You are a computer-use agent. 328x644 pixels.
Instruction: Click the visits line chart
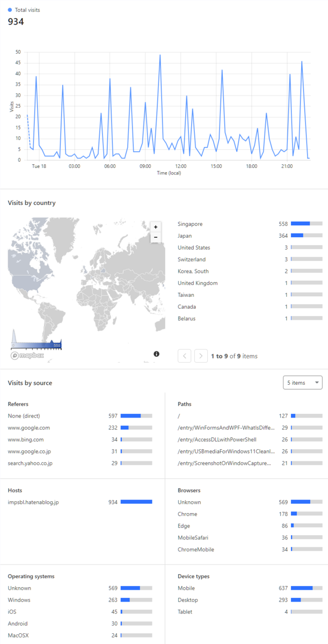[x=169, y=106]
